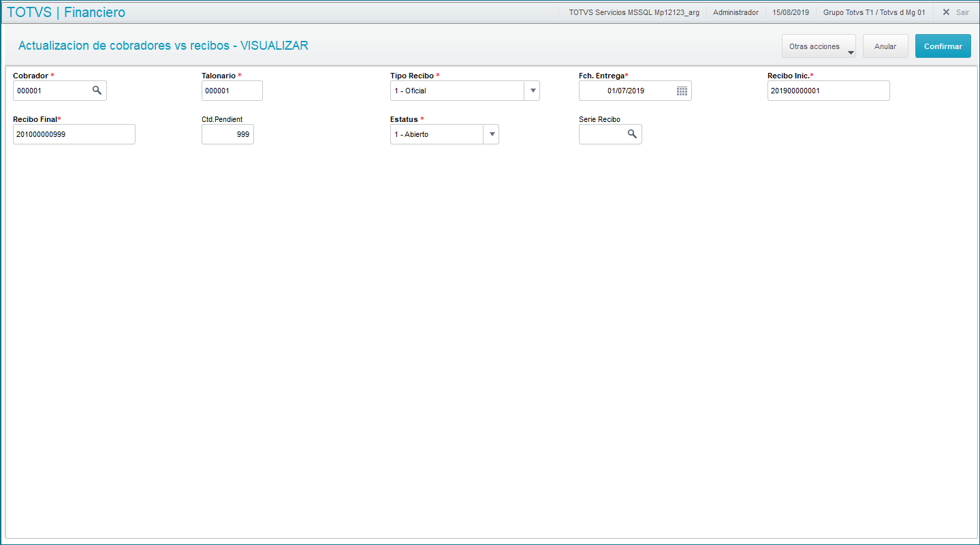The height and width of the screenshot is (545, 980).
Task: Click the X icon next to Sair
Action: click(946, 12)
